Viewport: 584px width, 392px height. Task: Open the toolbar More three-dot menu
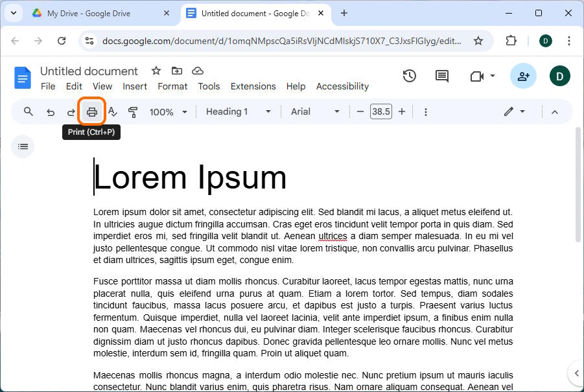pyautogui.click(x=426, y=112)
